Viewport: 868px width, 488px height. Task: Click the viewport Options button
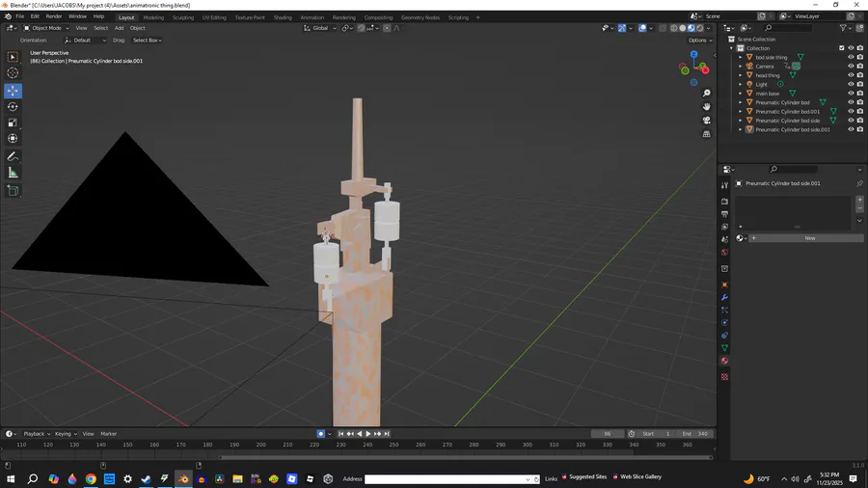[x=700, y=41]
